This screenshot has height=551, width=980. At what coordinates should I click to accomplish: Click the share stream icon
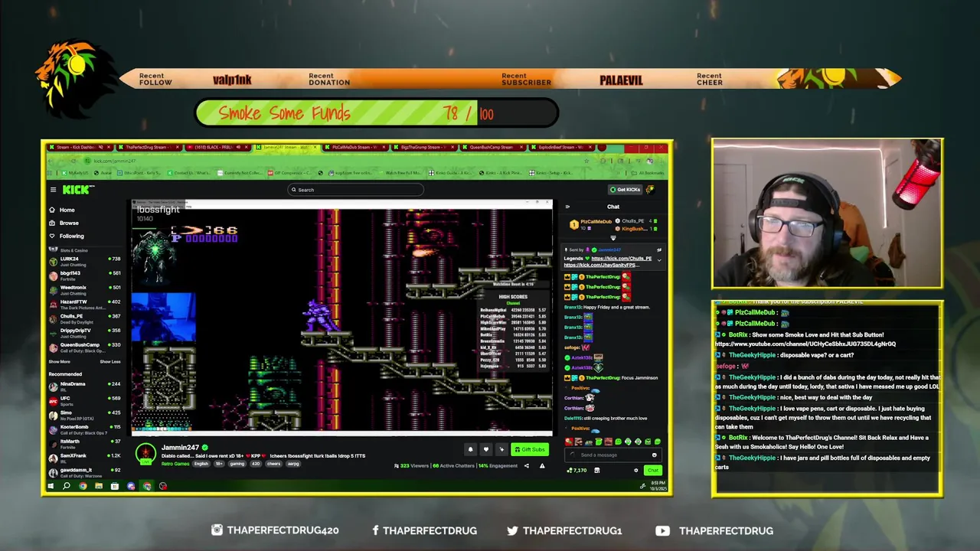pos(527,465)
